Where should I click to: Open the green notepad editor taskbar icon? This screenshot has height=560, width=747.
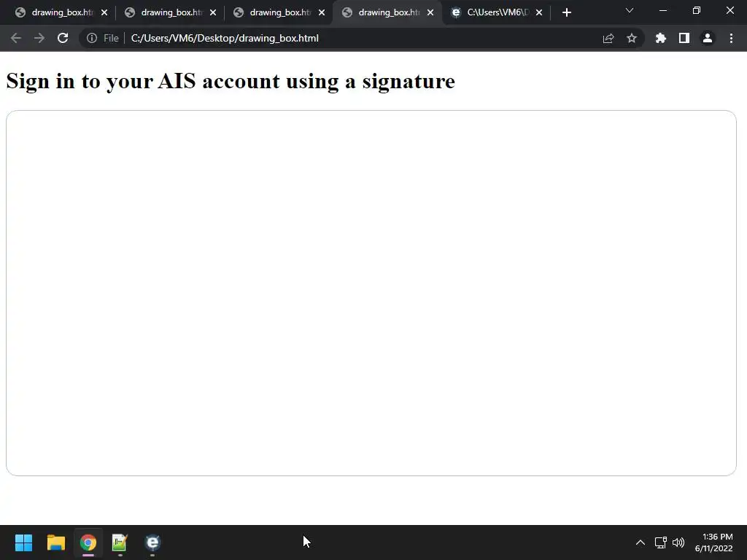pyautogui.click(x=120, y=542)
